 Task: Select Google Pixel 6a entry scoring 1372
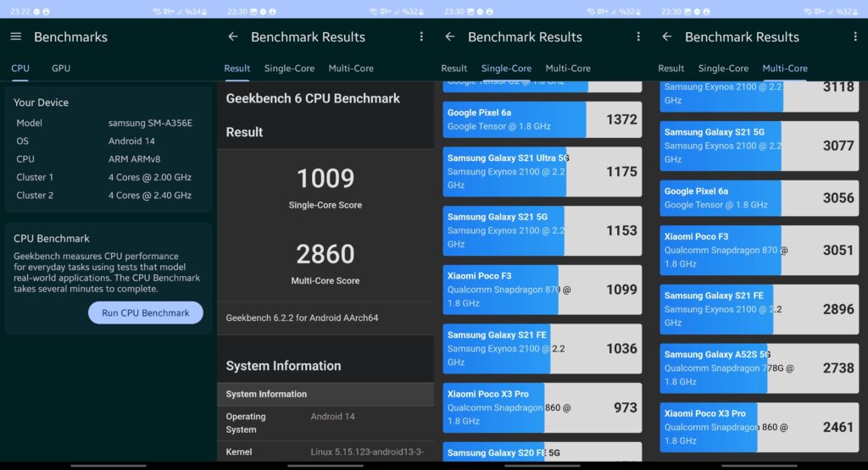tap(542, 119)
